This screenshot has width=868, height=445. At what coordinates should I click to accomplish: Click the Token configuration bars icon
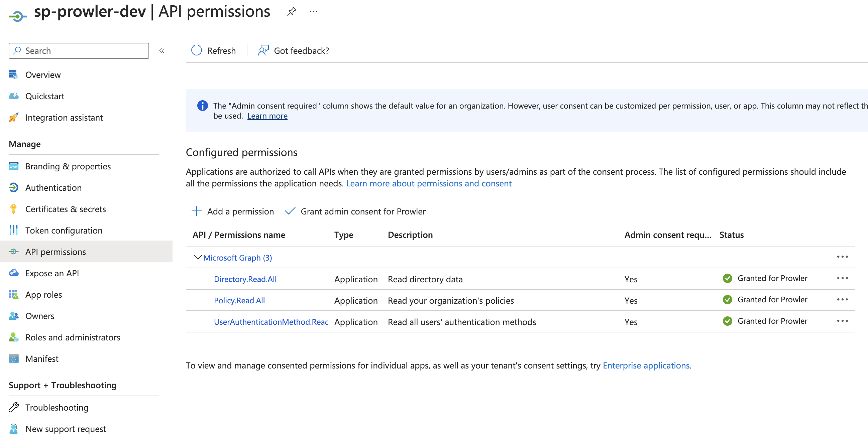pyautogui.click(x=13, y=230)
